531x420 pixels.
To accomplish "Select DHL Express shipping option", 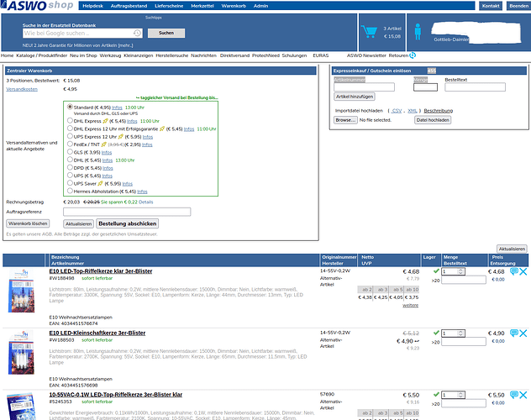I will click(70, 121).
